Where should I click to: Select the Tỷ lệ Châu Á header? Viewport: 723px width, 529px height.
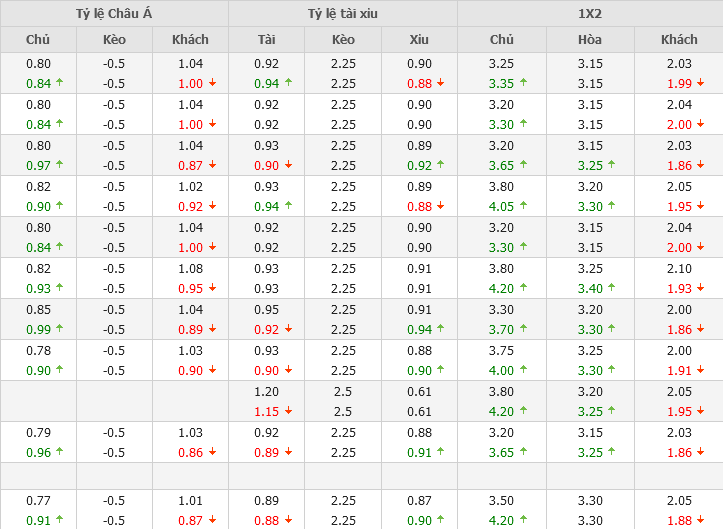point(114,14)
